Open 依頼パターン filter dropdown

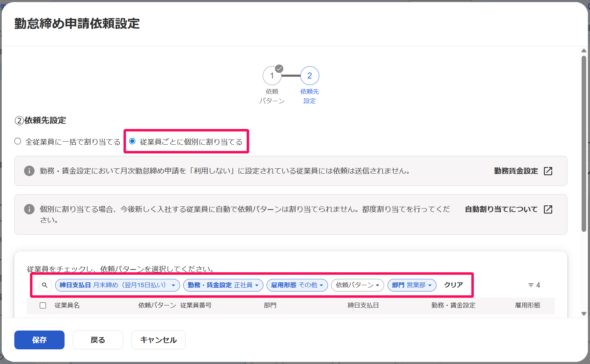tap(358, 285)
